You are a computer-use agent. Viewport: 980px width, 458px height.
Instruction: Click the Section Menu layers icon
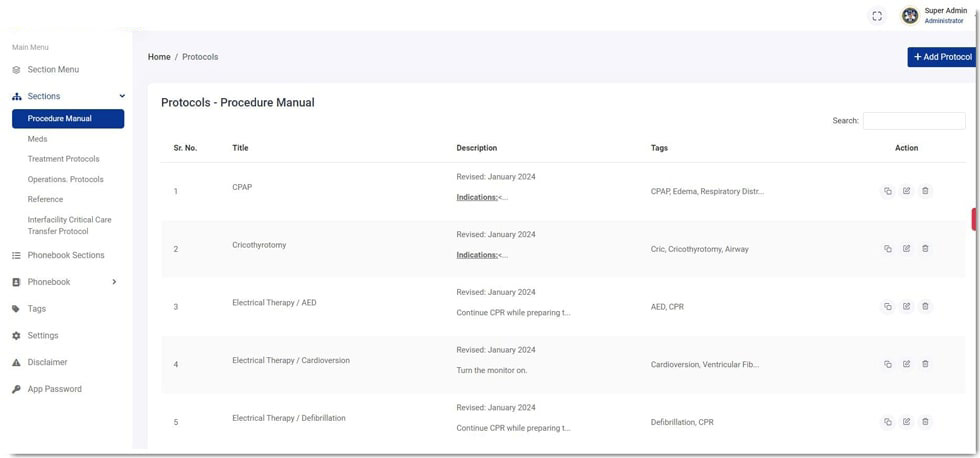coord(17,70)
